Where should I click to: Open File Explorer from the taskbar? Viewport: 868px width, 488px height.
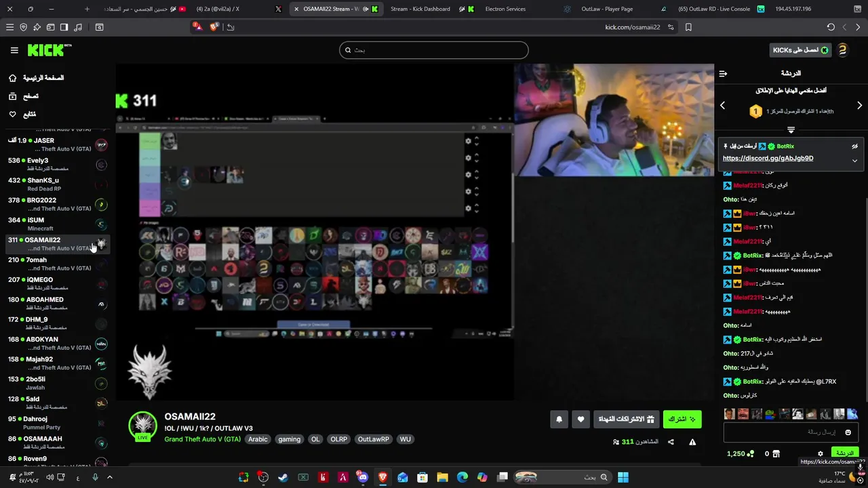click(x=442, y=477)
